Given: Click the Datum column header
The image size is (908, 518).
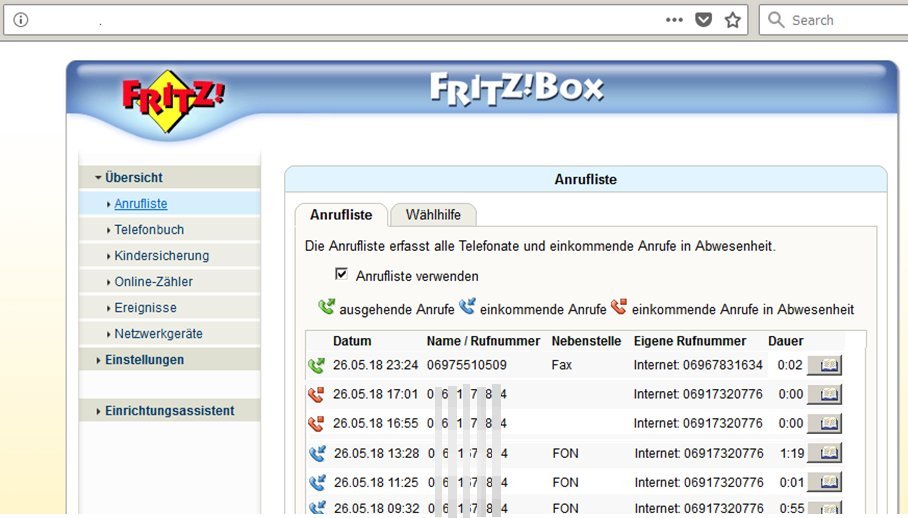Looking at the screenshot, I should coord(352,341).
